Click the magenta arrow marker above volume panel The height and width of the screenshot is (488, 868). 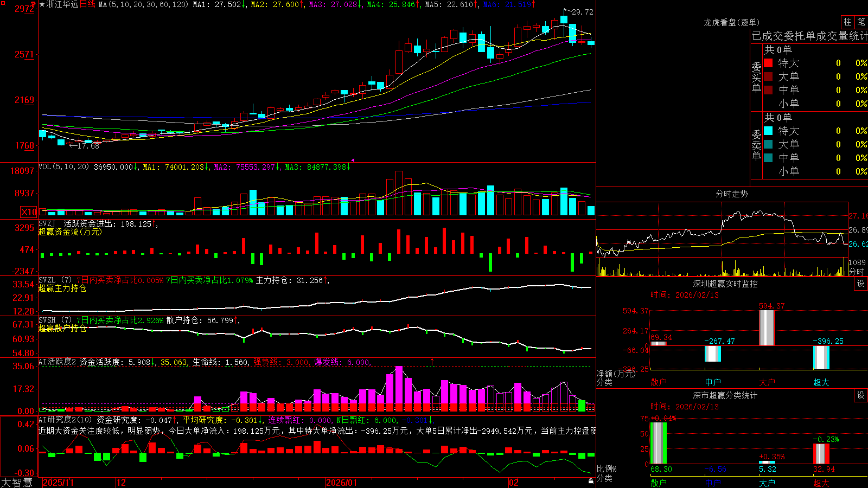pyautogui.click(x=353, y=160)
